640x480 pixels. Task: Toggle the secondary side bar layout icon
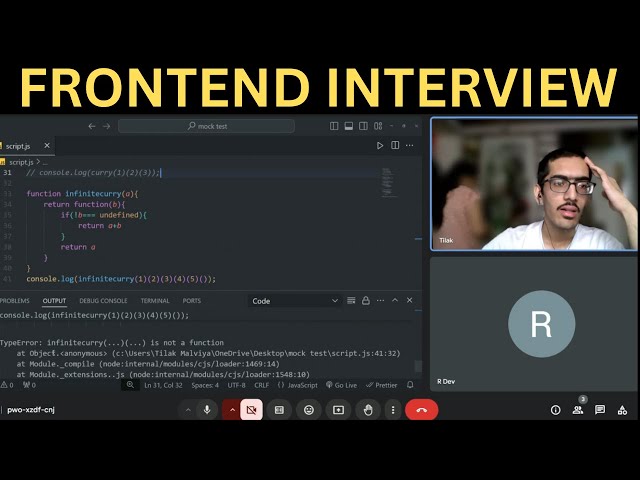(363, 126)
